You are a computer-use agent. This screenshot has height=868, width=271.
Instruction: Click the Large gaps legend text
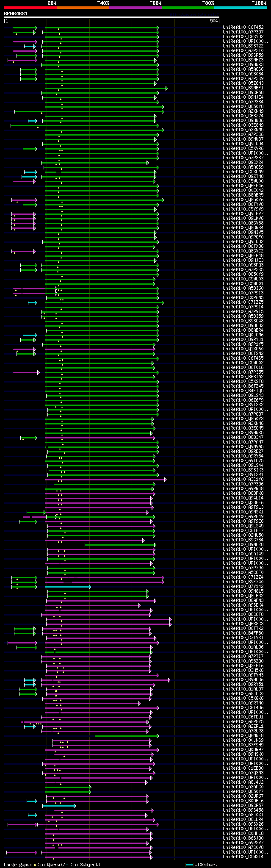52,865
